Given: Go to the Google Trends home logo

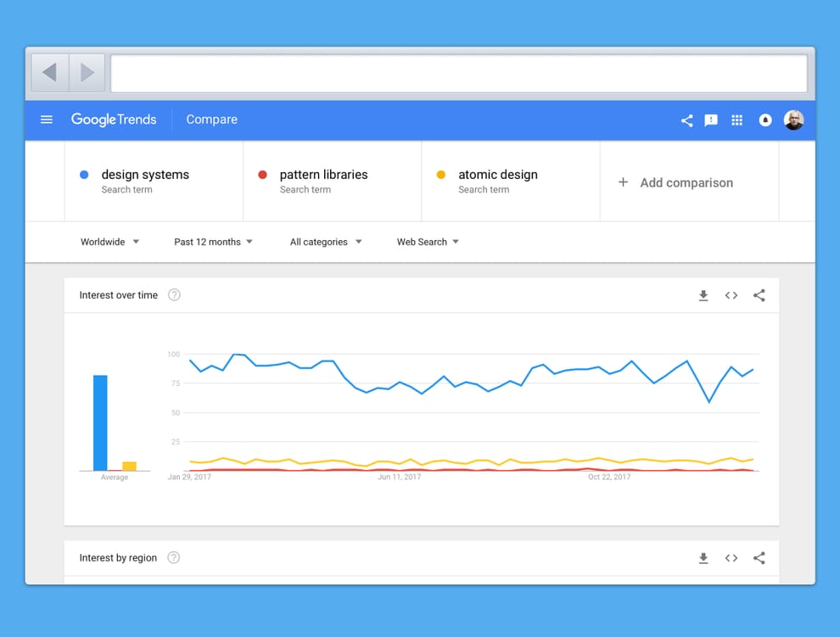Looking at the screenshot, I should coord(114,120).
